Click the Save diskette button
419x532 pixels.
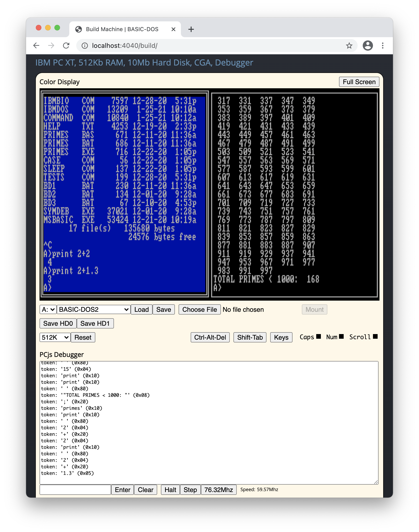[x=163, y=309]
